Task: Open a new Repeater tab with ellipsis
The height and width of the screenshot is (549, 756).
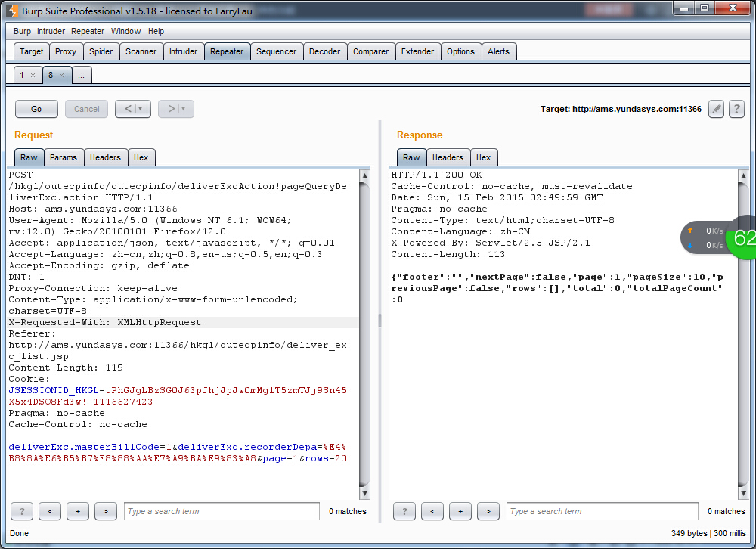Action: tap(81, 76)
